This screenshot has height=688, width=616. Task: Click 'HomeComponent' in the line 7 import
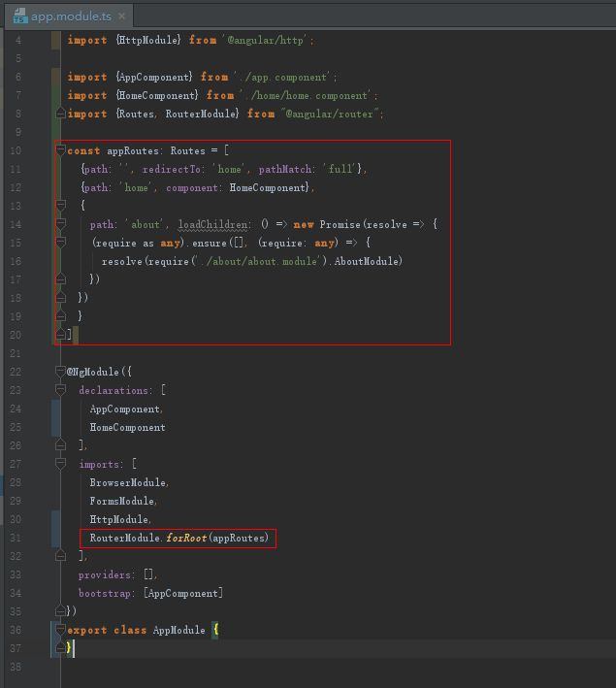[157, 95]
